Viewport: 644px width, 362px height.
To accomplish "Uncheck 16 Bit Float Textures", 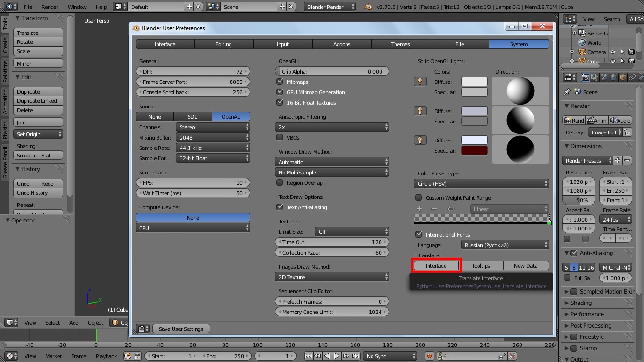I will click(x=280, y=102).
